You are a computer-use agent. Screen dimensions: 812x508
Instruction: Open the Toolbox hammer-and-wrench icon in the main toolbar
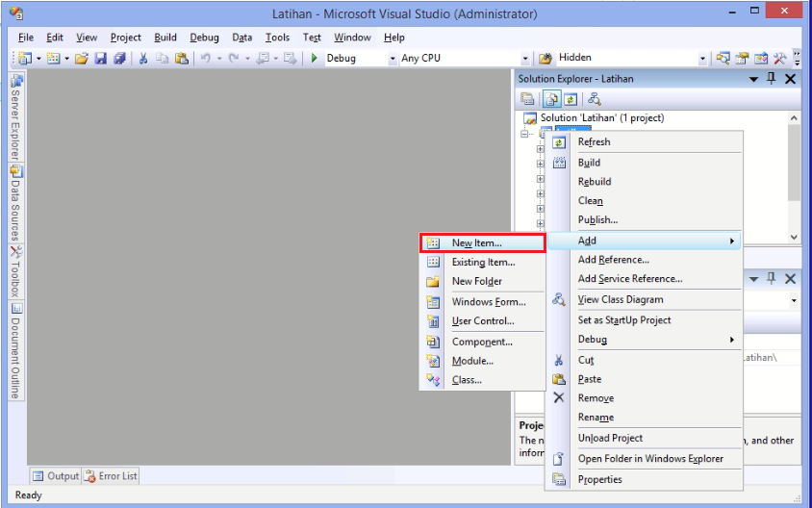pos(780,58)
